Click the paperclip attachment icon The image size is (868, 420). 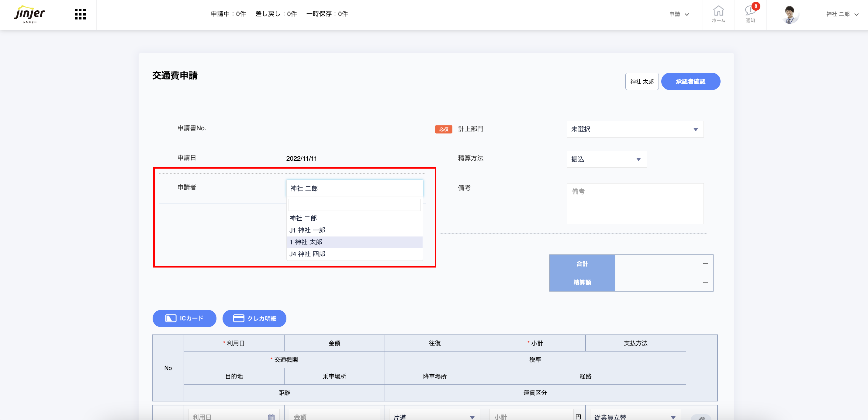click(701, 418)
